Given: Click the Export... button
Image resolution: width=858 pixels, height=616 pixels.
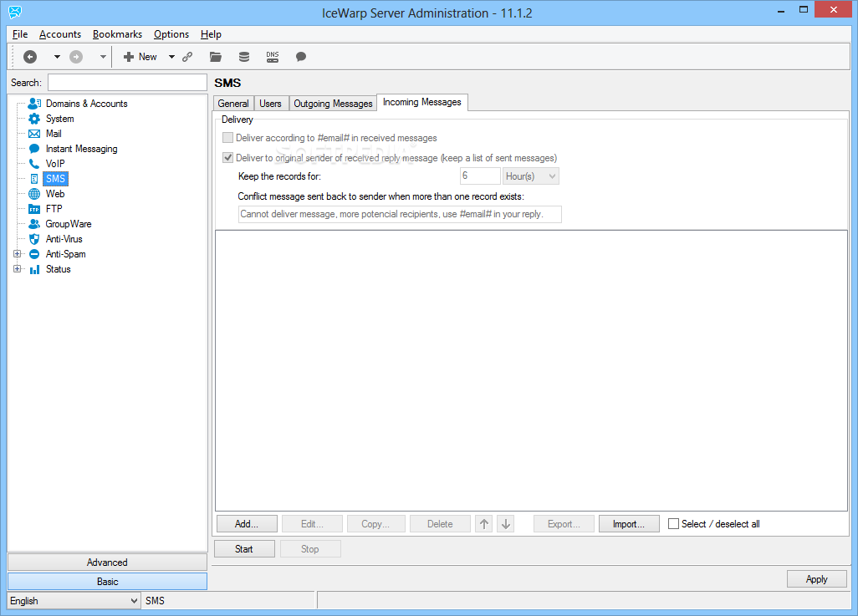Looking at the screenshot, I should (564, 524).
